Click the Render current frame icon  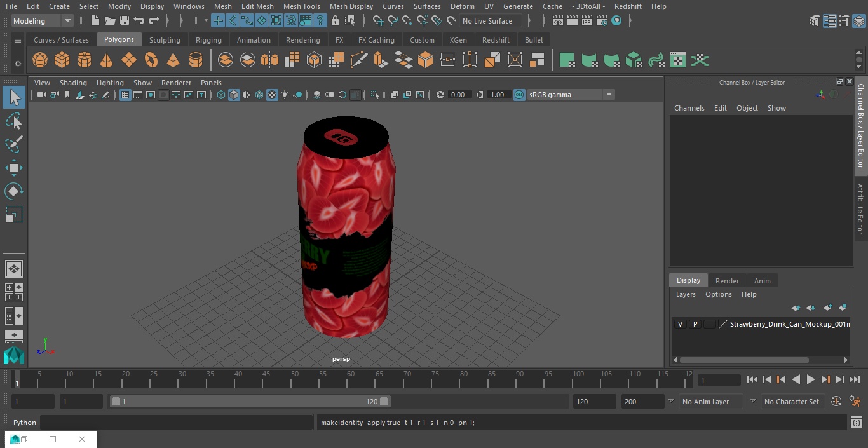[x=573, y=21]
